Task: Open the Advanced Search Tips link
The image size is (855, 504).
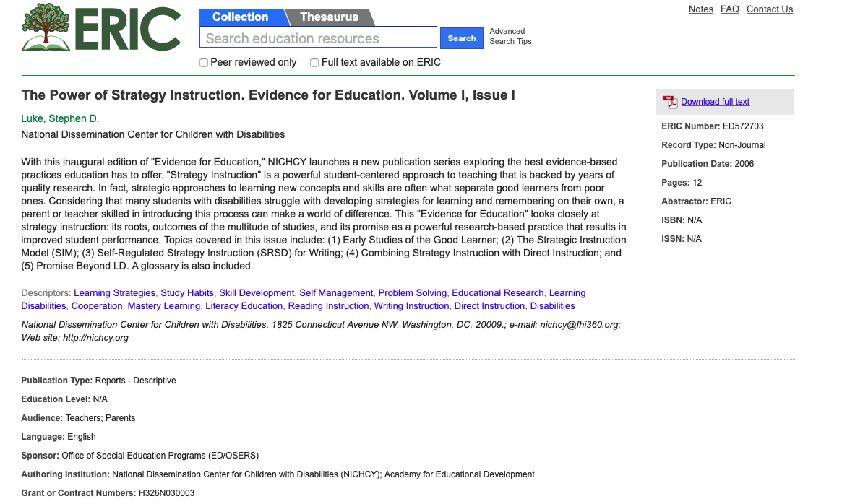Action: tap(510, 37)
